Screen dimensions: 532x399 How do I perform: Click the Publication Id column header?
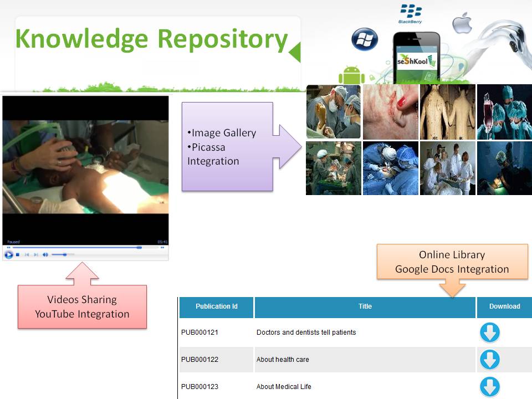(216, 306)
